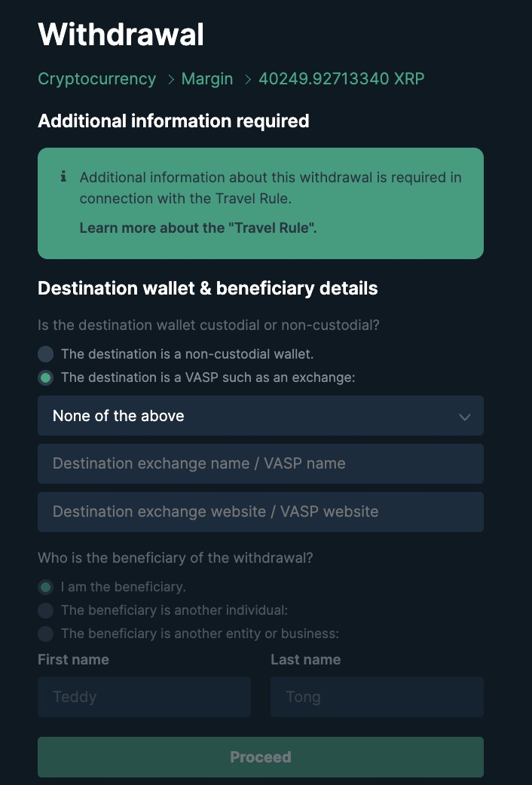The width and height of the screenshot is (532, 785).
Task: Focus the Destination exchange name field
Action: coord(260,463)
